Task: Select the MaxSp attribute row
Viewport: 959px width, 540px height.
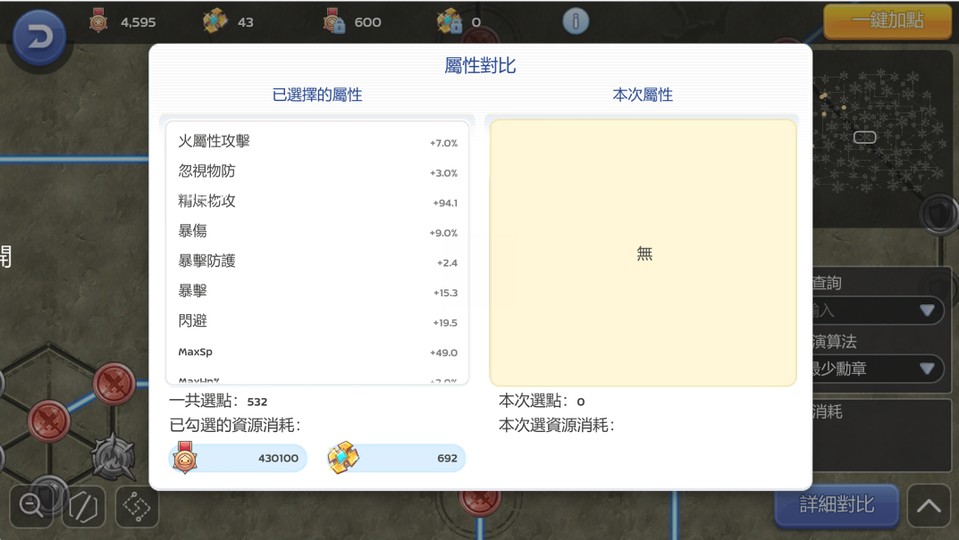Action: [x=317, y=352]
